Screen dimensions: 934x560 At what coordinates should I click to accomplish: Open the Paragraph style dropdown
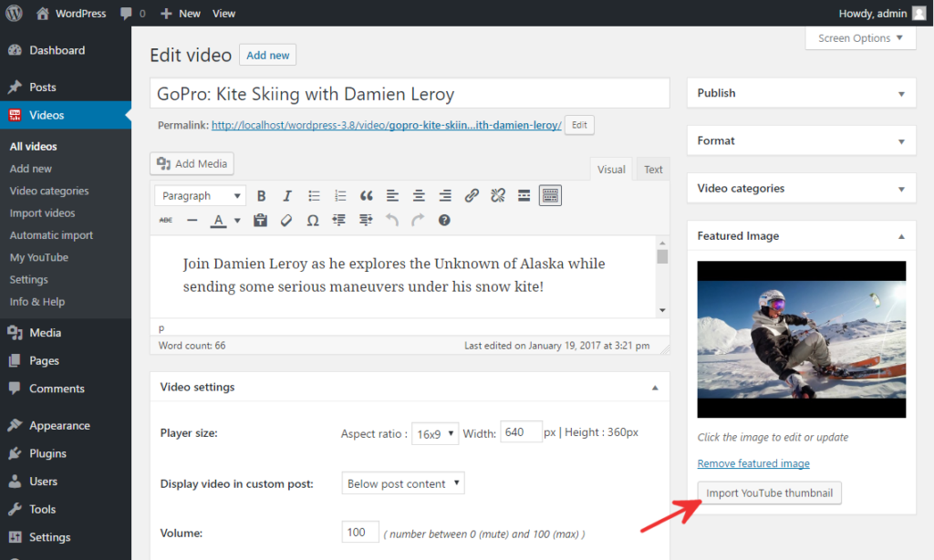[199, 195]
